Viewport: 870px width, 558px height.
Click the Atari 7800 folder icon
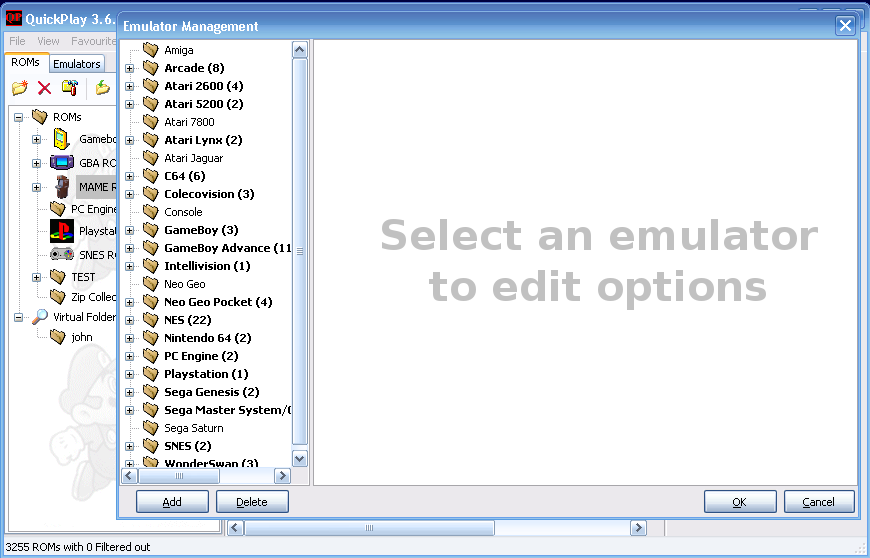150,121
